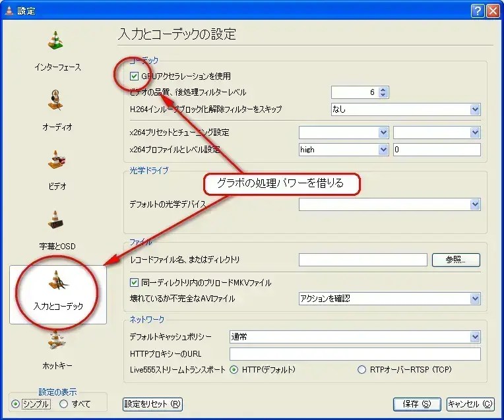
Task: Click the HTTPプロキシーのURL input field
Action: point(355,354)
